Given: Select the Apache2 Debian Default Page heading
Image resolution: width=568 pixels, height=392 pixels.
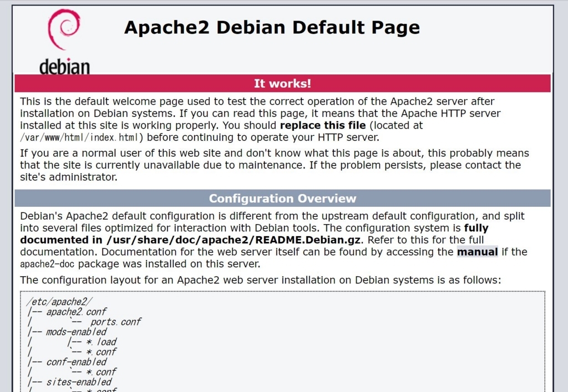Looking at the screenshot, I should 272,28.
